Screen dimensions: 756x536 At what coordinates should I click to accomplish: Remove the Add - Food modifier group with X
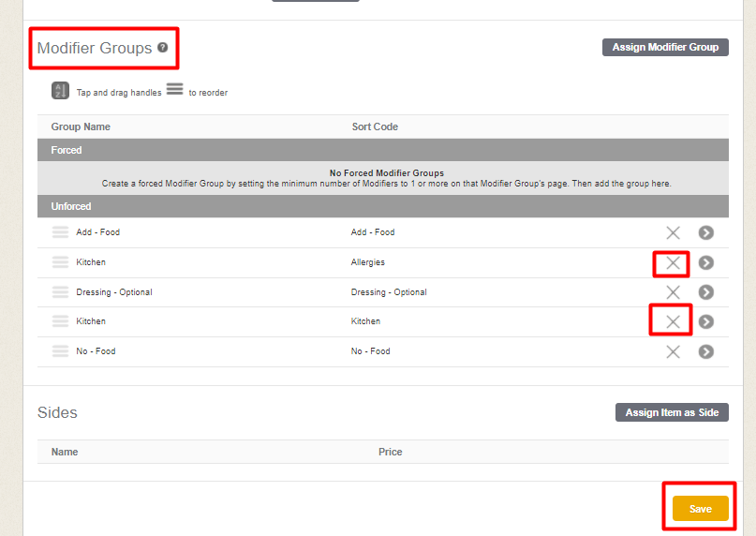673,233
